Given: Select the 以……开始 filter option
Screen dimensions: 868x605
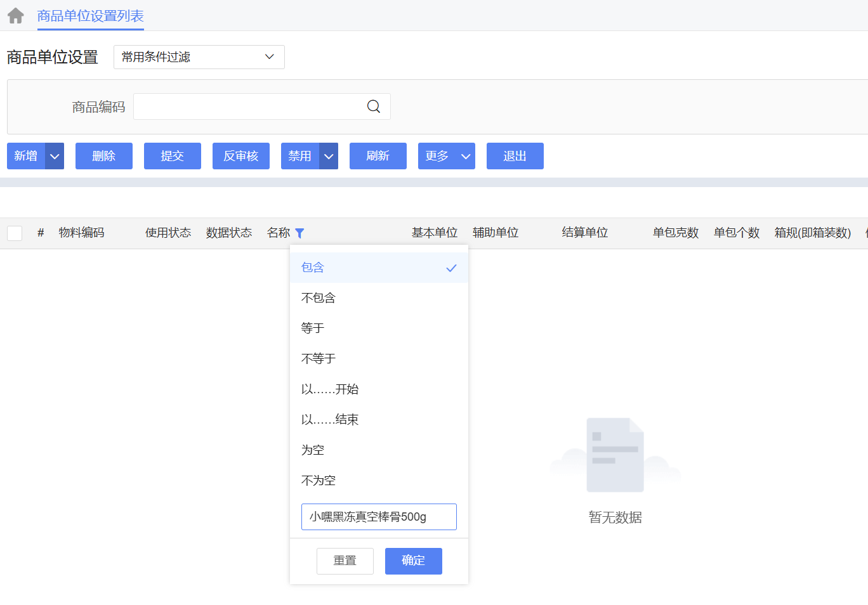Looking at the screenshot, I should (330, 389).
